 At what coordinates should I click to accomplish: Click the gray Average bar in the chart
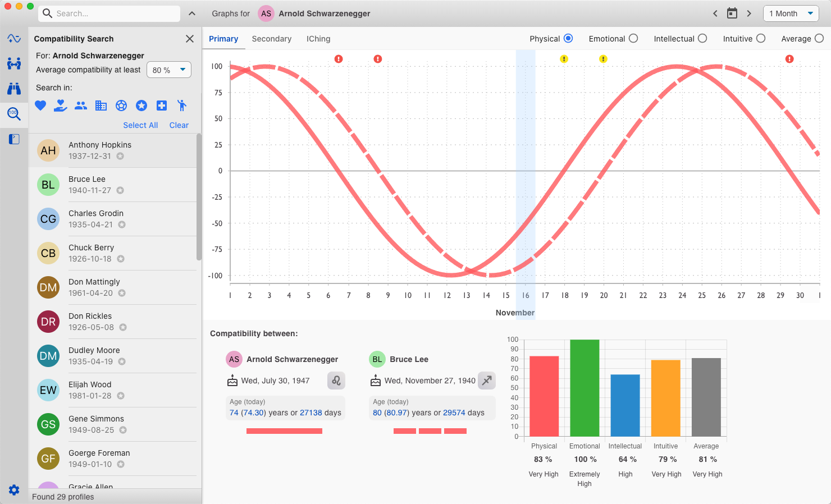[706, 397]
